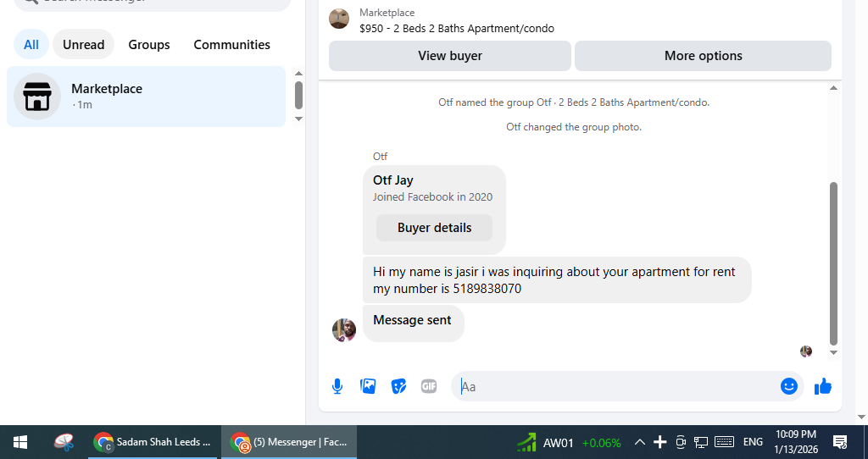Open the Communities tab
This screenshot has width=868, height=459.
click(x=232, y=44)
